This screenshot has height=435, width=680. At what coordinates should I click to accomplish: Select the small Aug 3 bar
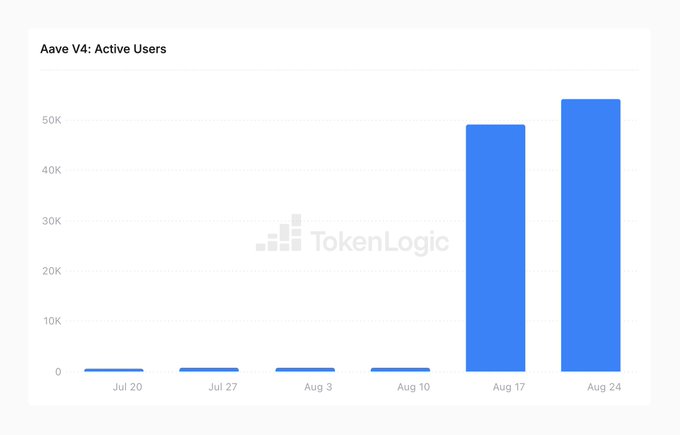click(305, 370)
